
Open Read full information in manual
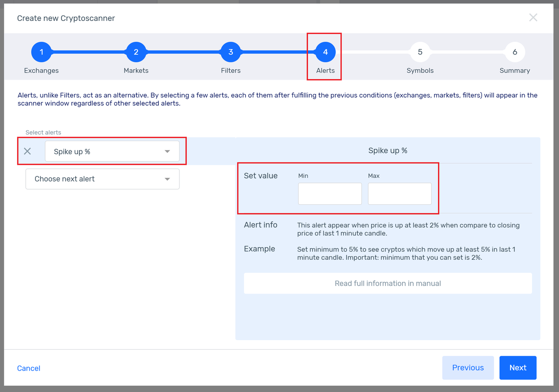tap(388, 283)
